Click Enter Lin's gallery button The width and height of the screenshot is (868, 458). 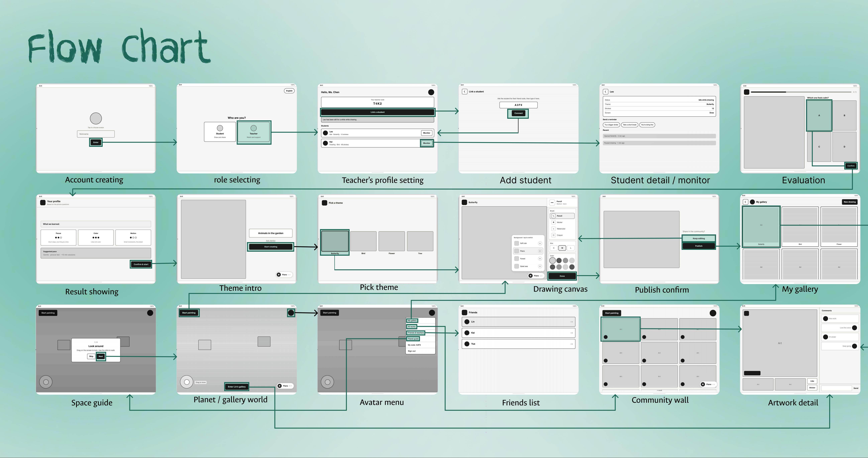[x=237, y=387]
